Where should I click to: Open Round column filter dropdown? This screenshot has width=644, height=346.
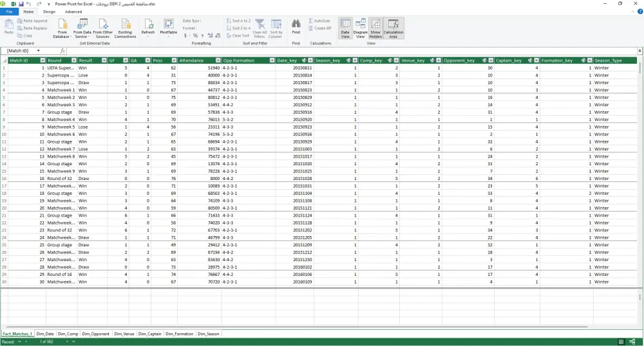coord(74,60)
